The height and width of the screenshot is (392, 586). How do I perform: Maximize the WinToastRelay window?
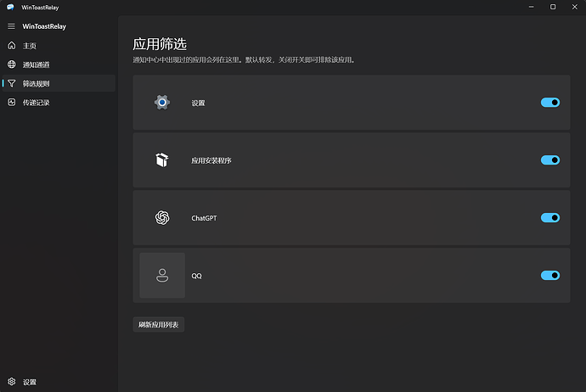553,7
